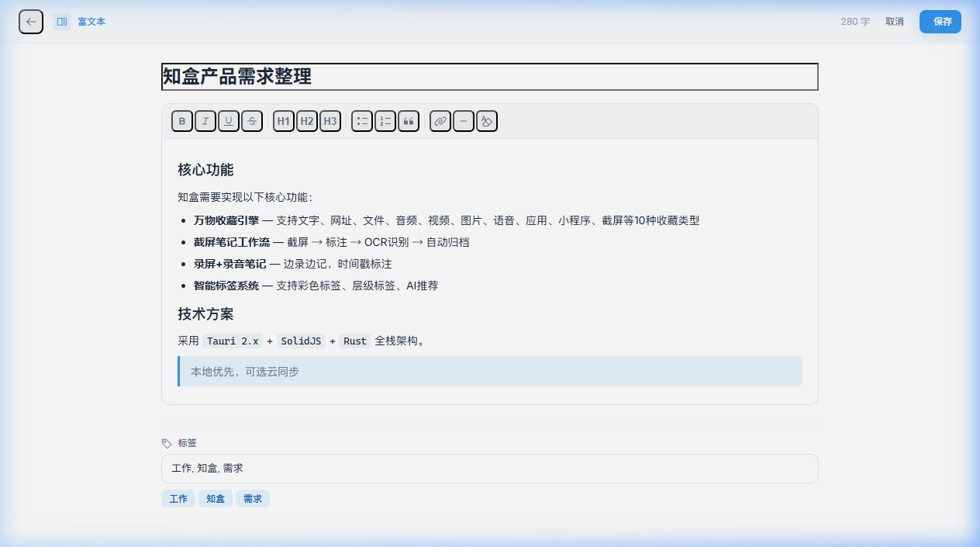Screen dimensions: 980x547
Task: Apply Heading 2 style
Action: 307,121
